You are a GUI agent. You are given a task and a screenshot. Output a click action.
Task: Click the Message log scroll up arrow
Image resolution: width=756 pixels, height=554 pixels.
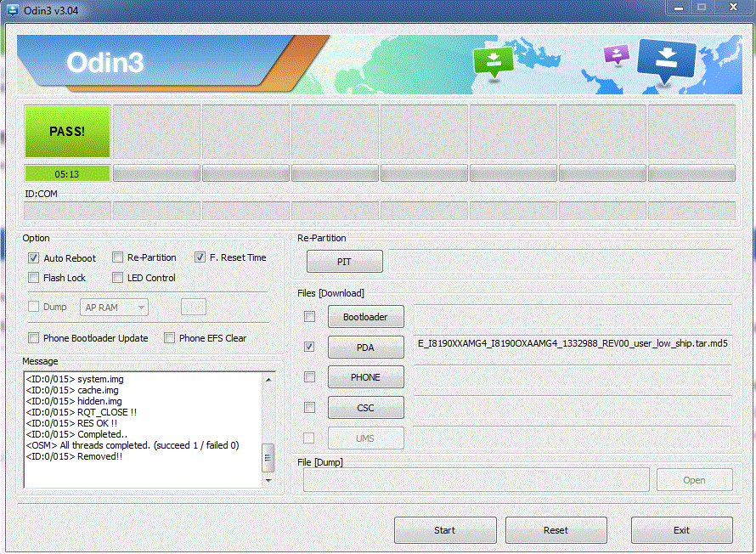click(x=268, y=380)
